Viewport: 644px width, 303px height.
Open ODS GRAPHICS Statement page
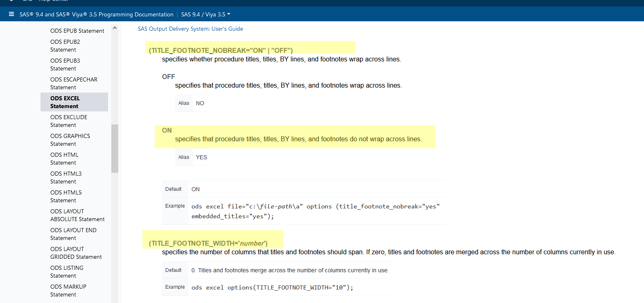70,140
